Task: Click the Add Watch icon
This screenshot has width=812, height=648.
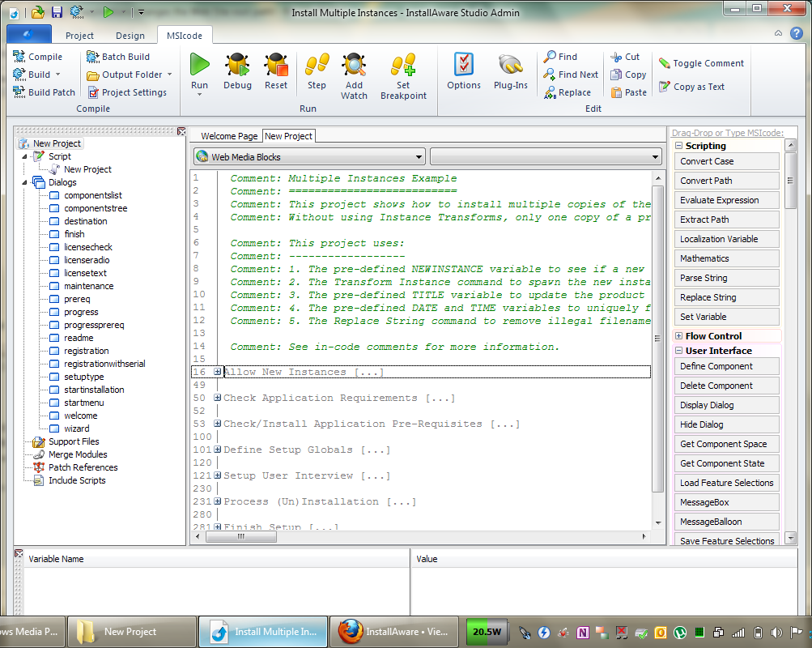Action: click(x=355, y=65)
